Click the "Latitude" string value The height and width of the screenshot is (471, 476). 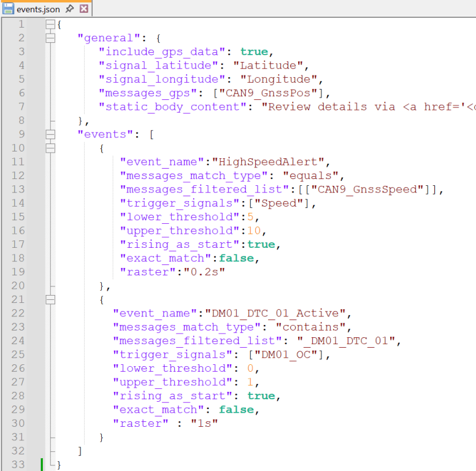click(x=268, y=65)
